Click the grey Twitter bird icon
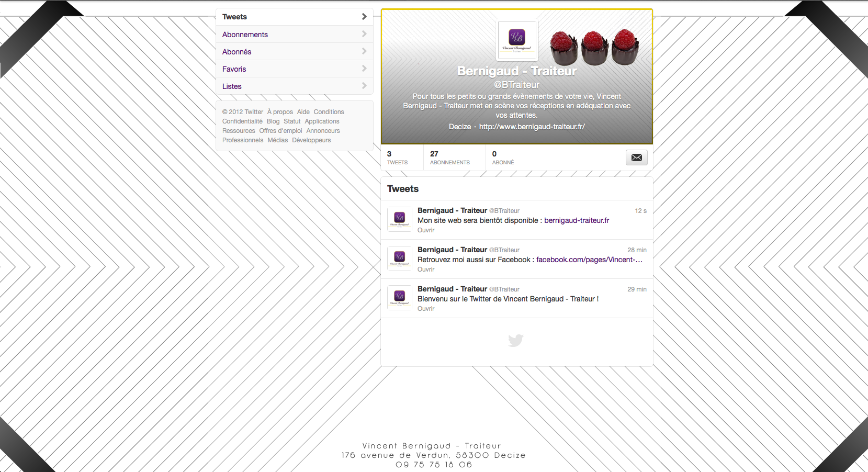Screen dimensions: 868x472 (516, 341)
